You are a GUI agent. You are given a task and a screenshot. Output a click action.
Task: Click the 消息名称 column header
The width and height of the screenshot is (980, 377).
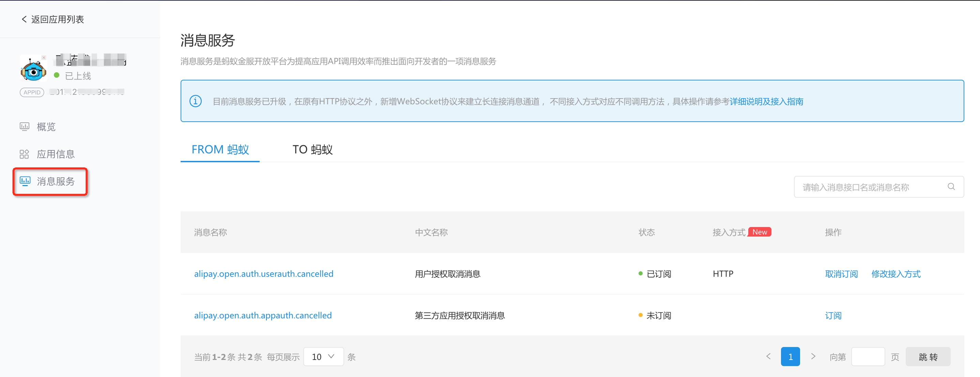[x=210, y=232]
